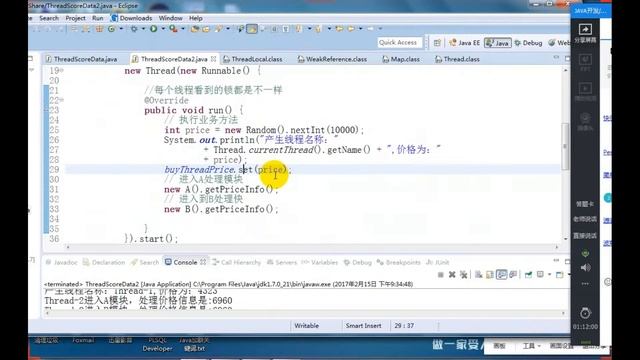Click the share screen icon in right sidebar
This screenshot has height=360, width=640.
pos(585,29)
